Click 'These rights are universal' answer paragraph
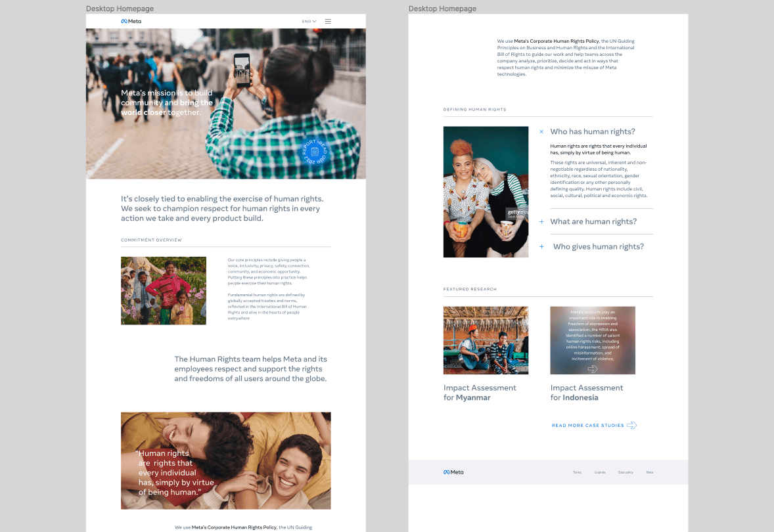774x532 pixels. [599, 179]
